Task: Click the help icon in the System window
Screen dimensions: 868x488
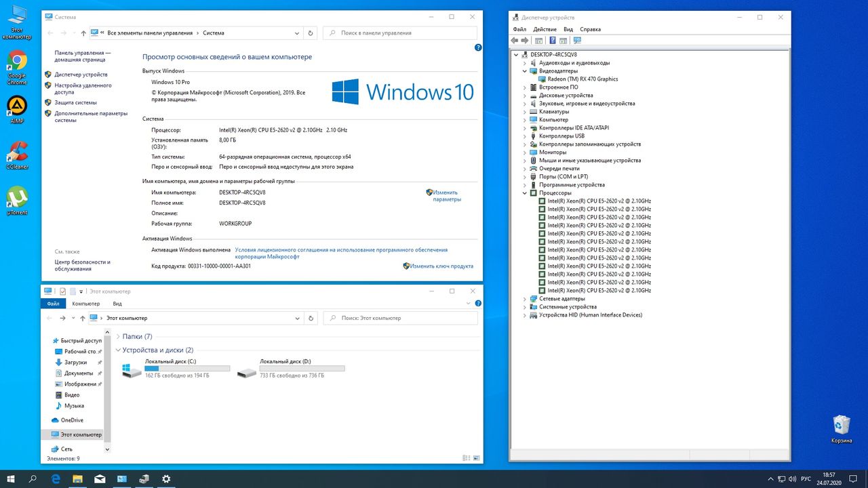Action: [478, 47]
